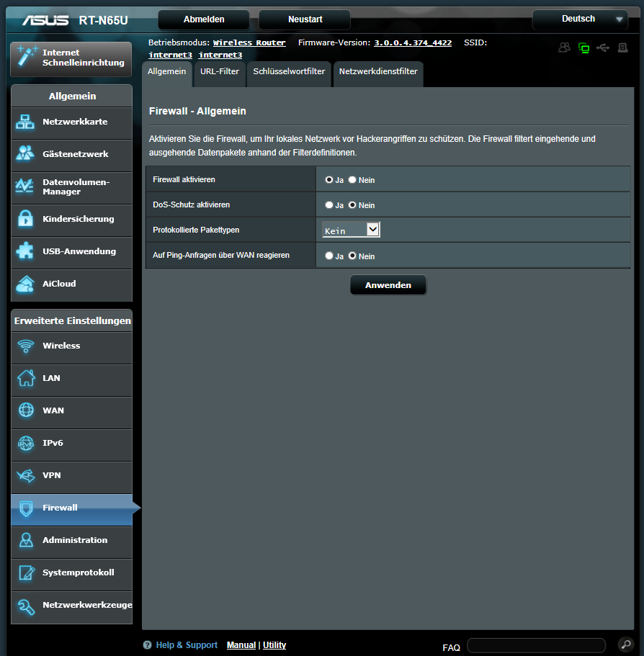Open USB-Anwendung puzzle piece icon

(25, 251)
